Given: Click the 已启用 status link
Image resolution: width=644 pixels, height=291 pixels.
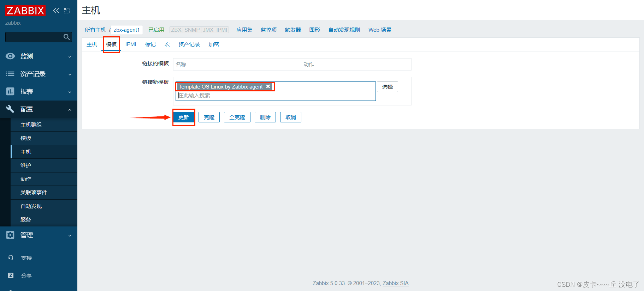Looking at the screenshot, I should (156, 30).
